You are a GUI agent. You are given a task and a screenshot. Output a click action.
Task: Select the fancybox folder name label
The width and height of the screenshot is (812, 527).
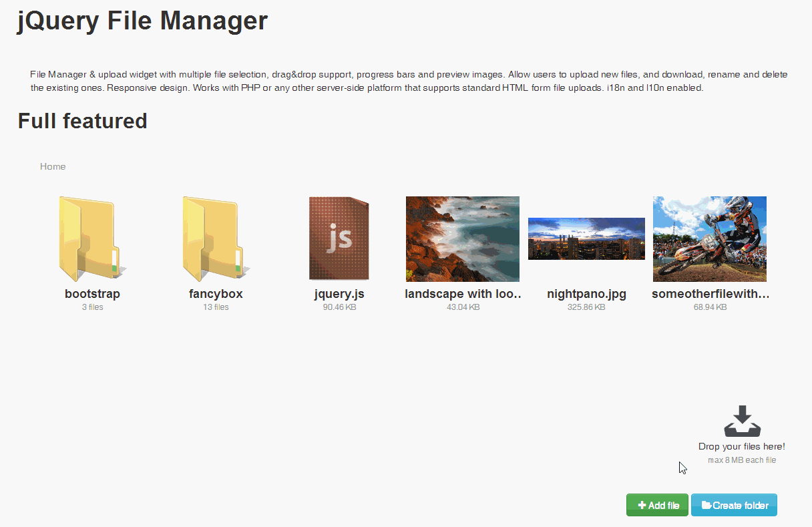click(216, 294)
